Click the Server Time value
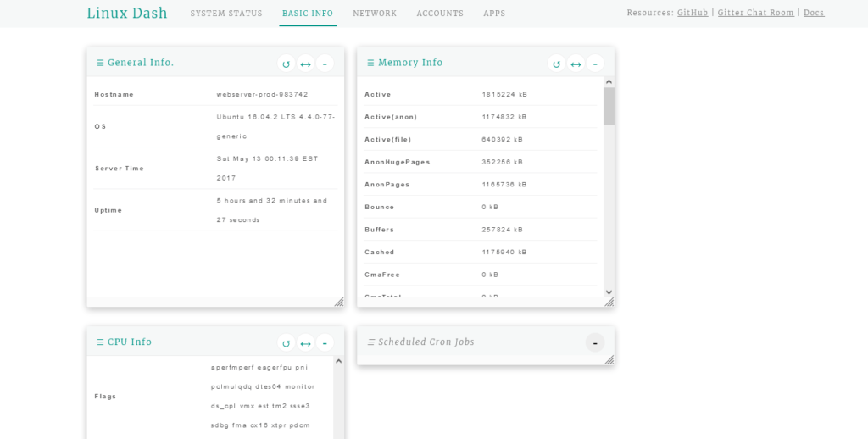This screenshot has width=868, height=439. [x=267, y=169]
